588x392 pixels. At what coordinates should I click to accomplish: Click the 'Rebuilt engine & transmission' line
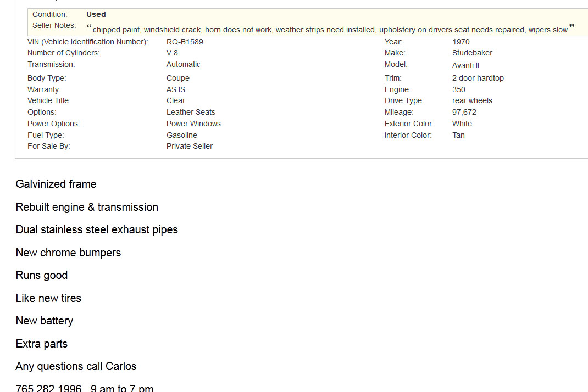click(87, 207)
